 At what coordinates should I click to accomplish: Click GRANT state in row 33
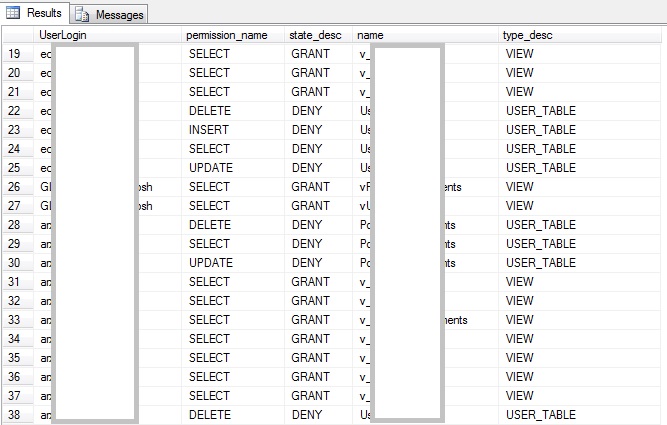[310, 319]
